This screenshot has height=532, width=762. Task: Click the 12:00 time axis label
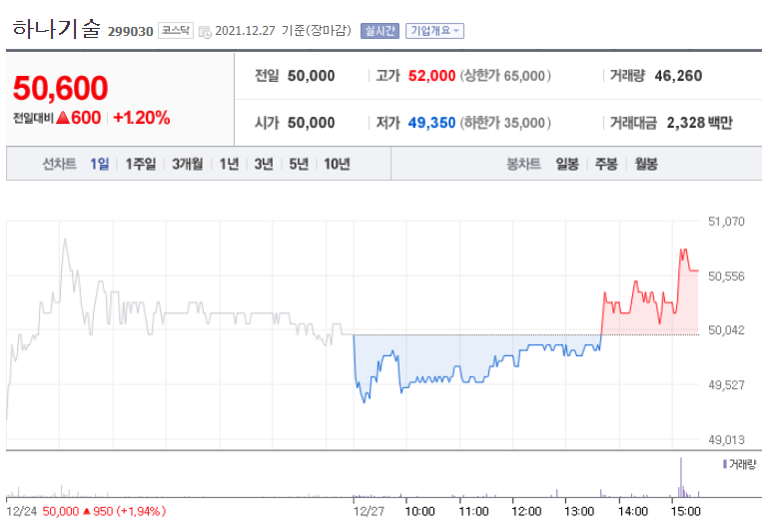pyautogui.click(x=526, y=511)
